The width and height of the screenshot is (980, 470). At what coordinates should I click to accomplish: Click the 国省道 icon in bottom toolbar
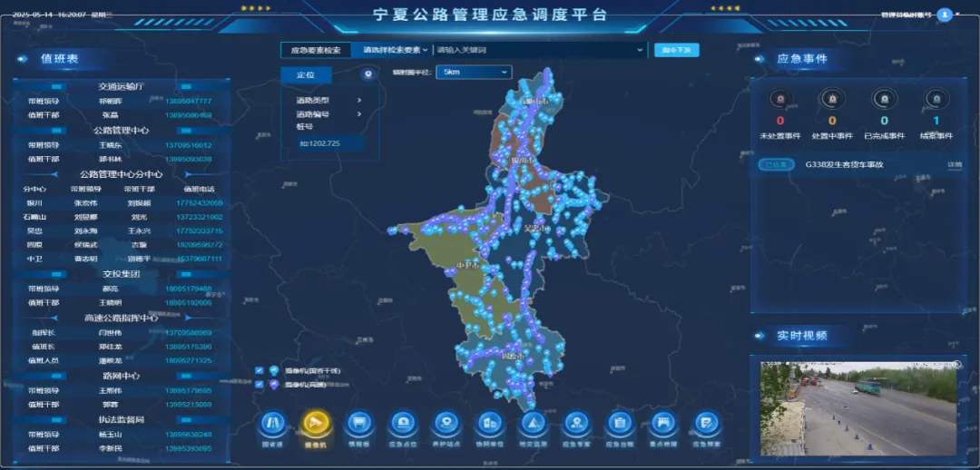point(273,424)
